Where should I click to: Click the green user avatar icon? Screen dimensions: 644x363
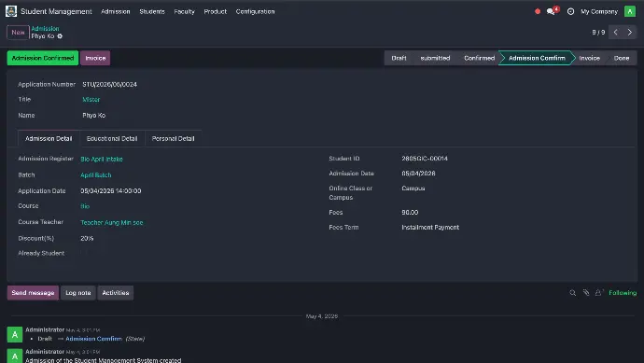(630, 11)
